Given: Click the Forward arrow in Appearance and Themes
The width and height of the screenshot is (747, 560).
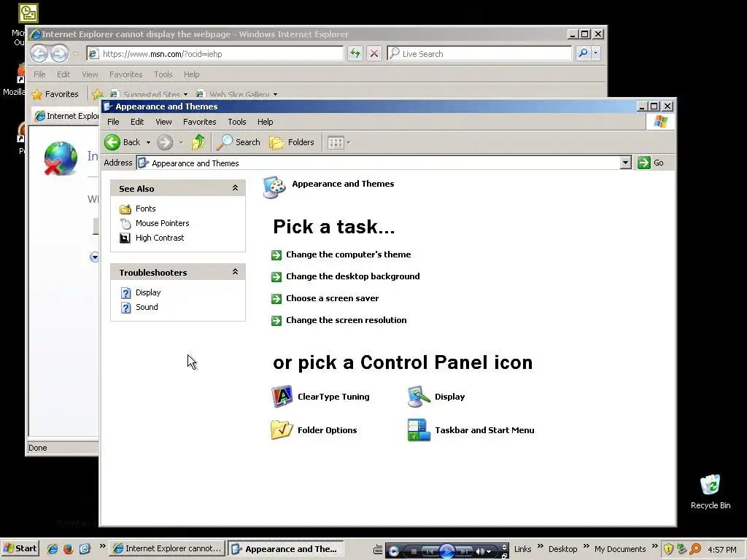Looking at the screenshot, I should (x=165, y=142).
